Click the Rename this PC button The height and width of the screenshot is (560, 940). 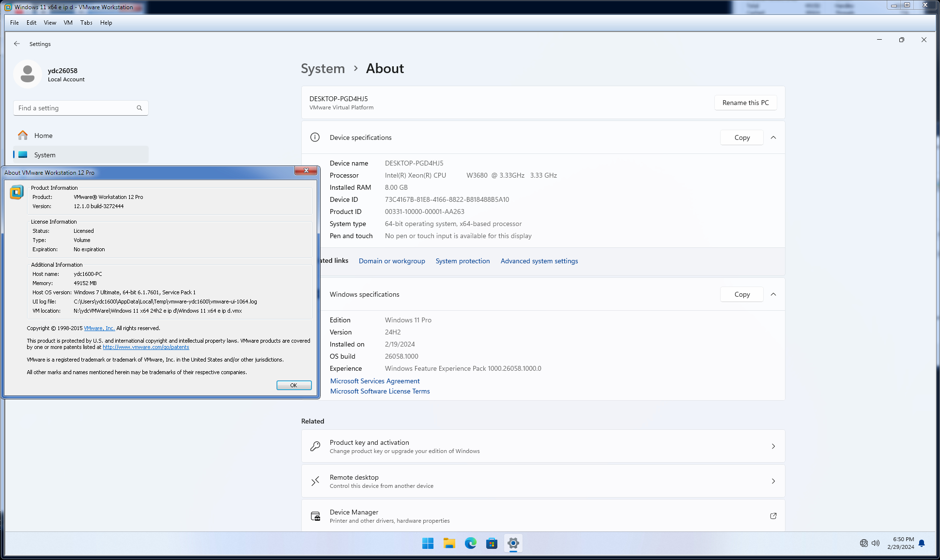pos(745,103)
